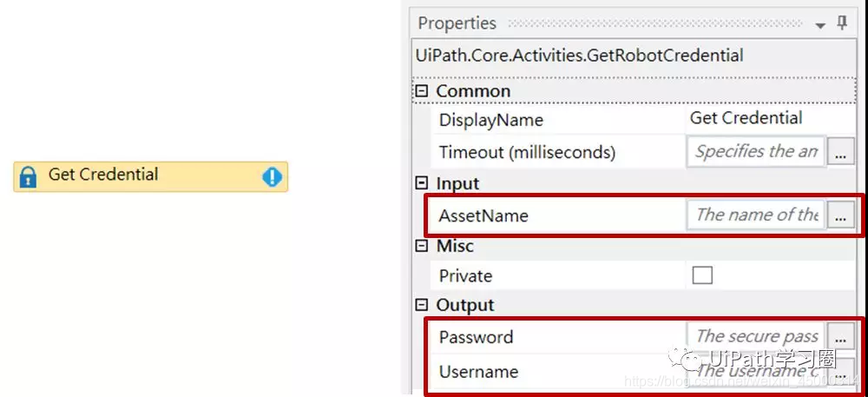
Task: Click the blue warning icon on Get Credential
Action: point(272,176)
